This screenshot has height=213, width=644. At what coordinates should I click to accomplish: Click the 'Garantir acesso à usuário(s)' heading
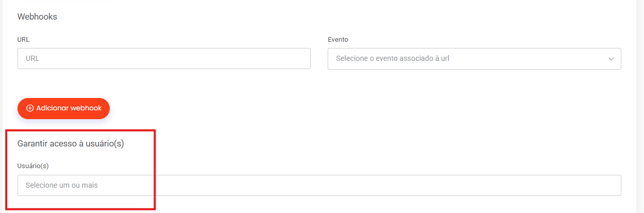click(x=71, y=144)
